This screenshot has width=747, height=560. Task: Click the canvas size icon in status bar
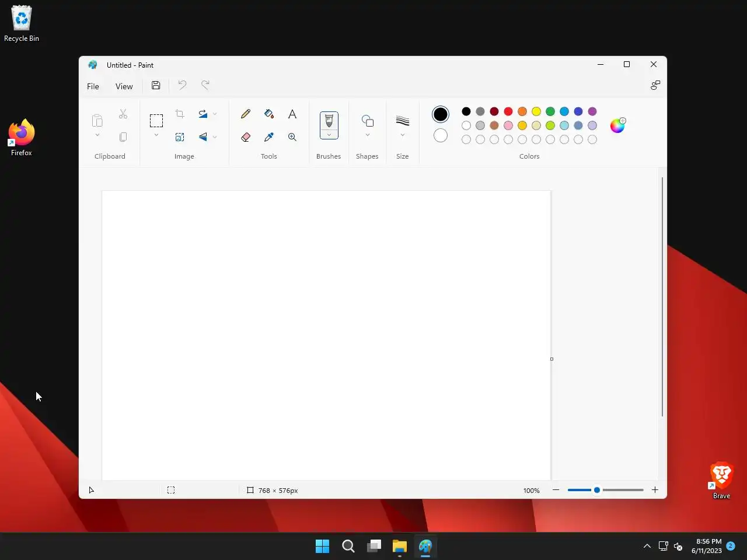[250, 490]
